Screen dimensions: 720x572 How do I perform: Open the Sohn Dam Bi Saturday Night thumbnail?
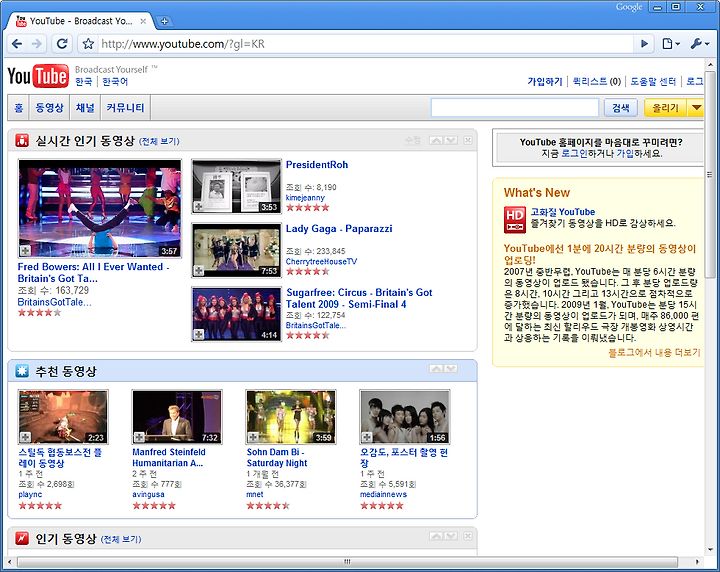coord(291,417)
